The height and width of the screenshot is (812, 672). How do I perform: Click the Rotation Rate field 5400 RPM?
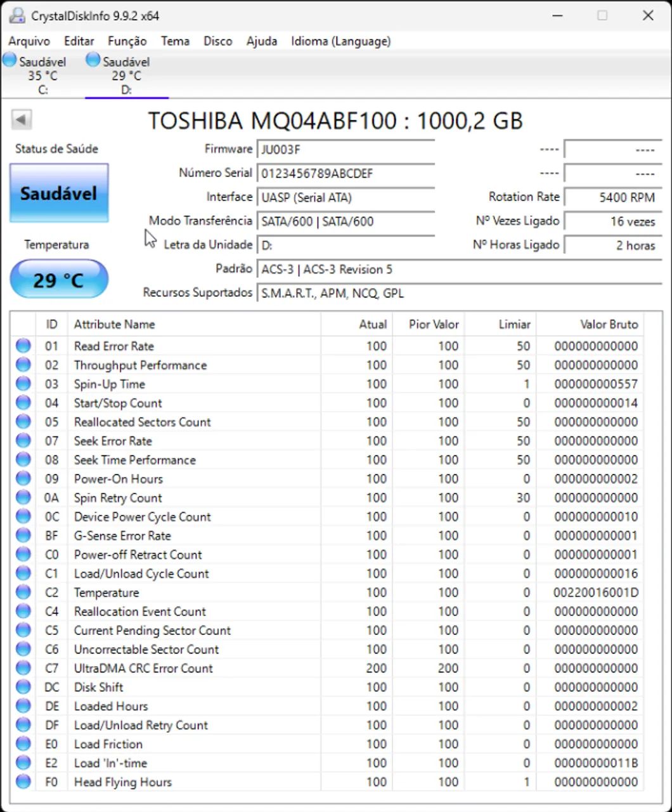(612, 197)
